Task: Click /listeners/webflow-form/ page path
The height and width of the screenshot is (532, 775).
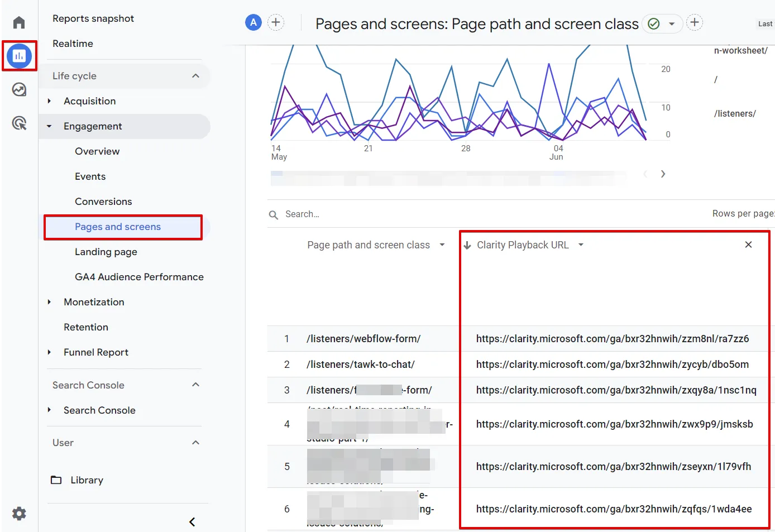Action: point(363,339)
